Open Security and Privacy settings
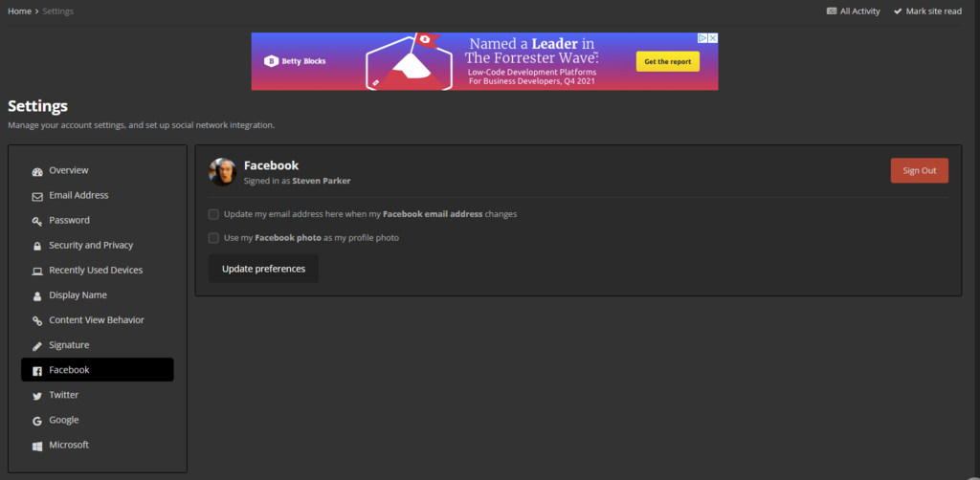980x480 pixels. [x=98, y=246]
